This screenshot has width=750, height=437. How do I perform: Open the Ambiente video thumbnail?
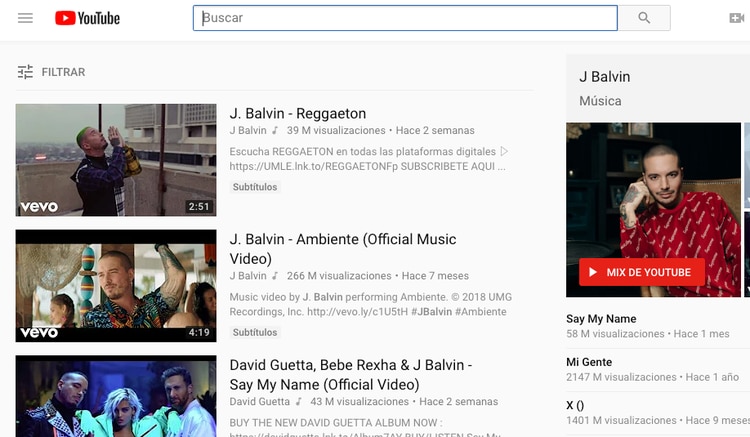point(116,286)
